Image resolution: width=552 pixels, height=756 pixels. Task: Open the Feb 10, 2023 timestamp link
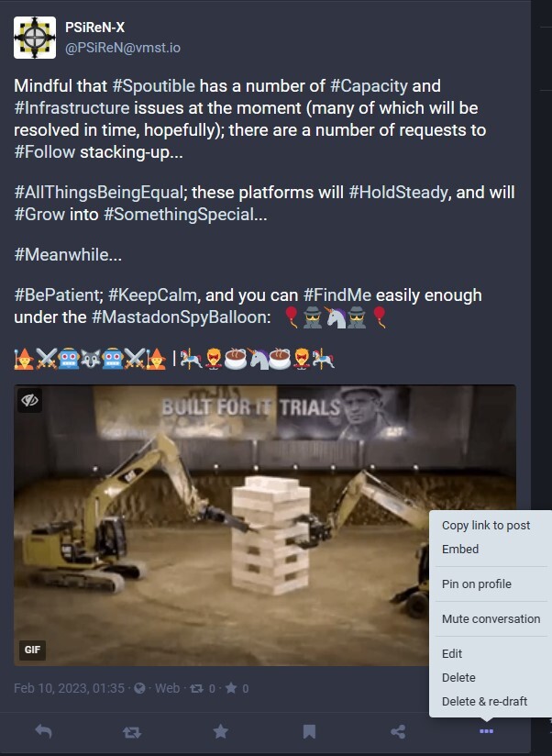pos(69,688)
